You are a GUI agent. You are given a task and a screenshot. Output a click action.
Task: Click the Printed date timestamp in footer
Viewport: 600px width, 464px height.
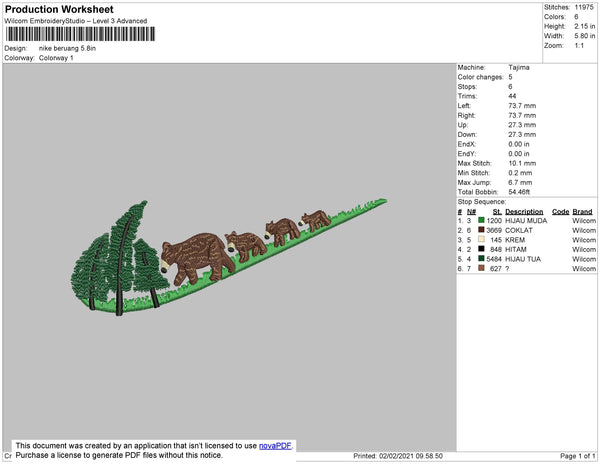pos(398,456)
